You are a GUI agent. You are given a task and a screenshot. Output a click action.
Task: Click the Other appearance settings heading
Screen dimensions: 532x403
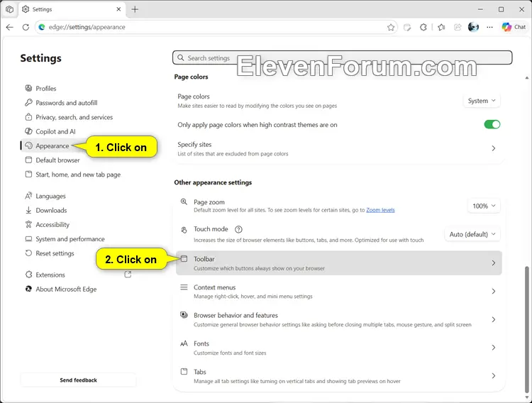point(213,182)
